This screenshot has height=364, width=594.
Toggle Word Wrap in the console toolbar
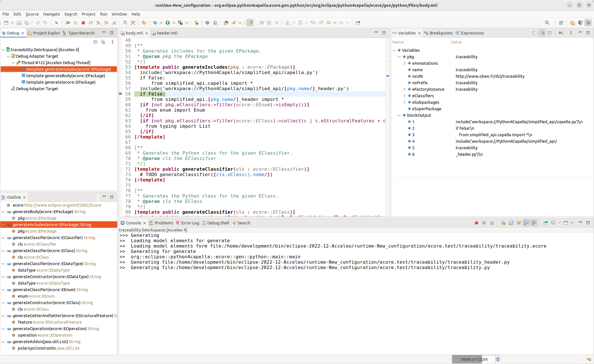click(519, 223)
